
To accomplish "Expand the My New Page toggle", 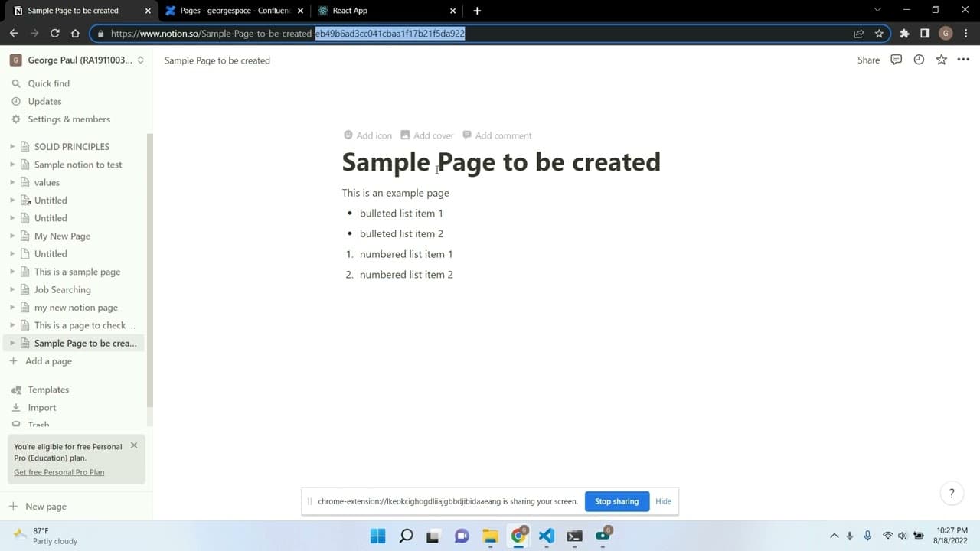I will click(x=12, y=236).
